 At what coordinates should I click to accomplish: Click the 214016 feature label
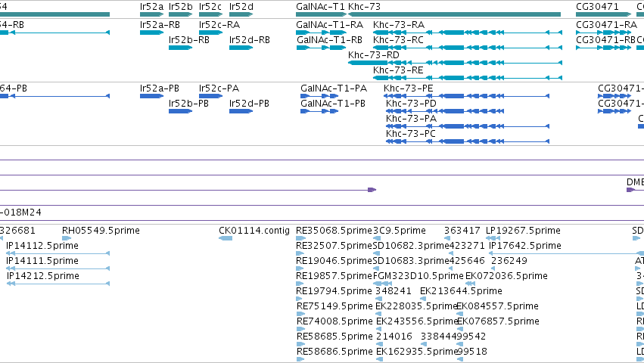click(394, 337)
